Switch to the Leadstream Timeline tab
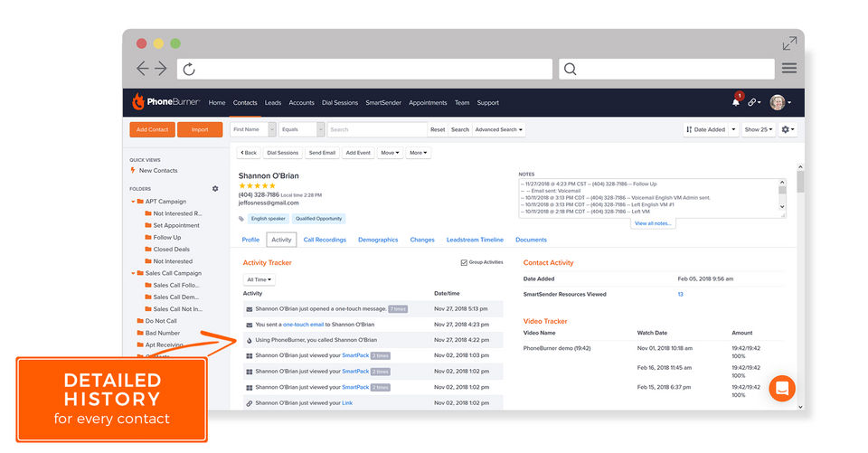Screen dimensions: 868x453 pos(475,240)
